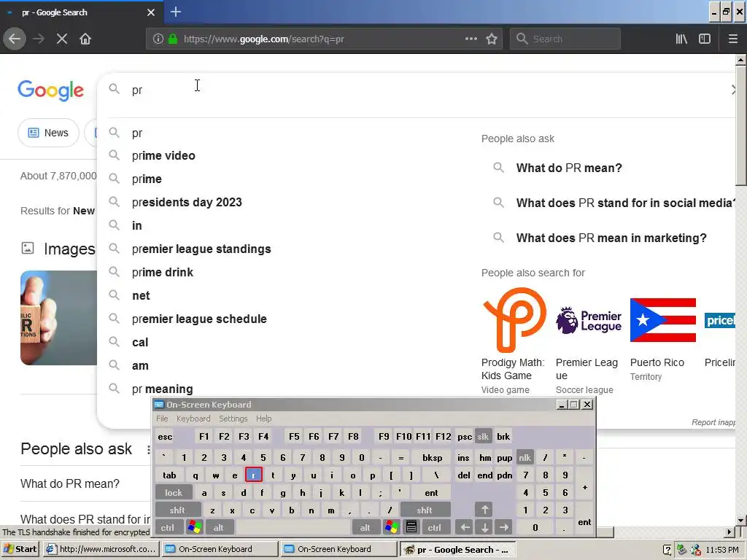The image size is (747, 560).
Task: Open the Images section icon
Action: pyautogui.click(x=28, y=248)
